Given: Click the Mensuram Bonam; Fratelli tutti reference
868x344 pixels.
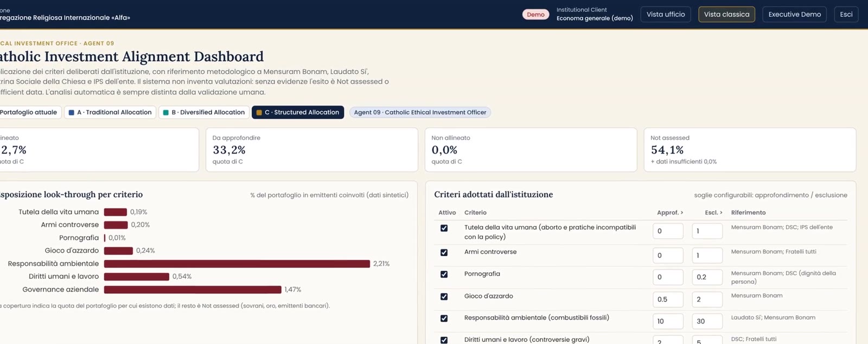Looking at the screenshot, I should click(x=774, y=252).
